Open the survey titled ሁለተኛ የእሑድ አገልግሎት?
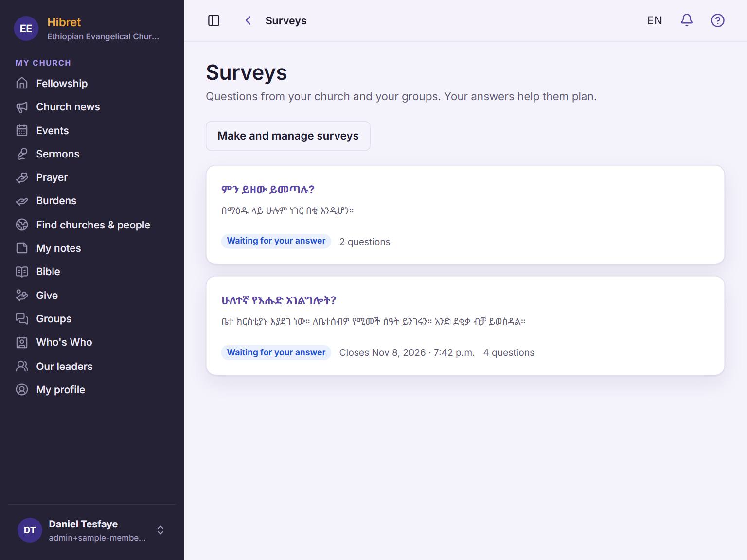 [x=279, y=300]
